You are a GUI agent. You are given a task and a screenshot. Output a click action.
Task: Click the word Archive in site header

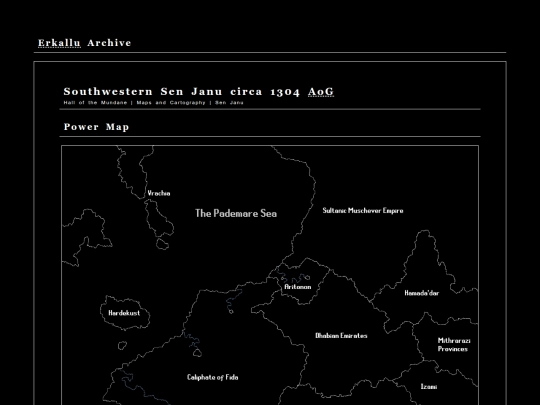tap(109, 43)
